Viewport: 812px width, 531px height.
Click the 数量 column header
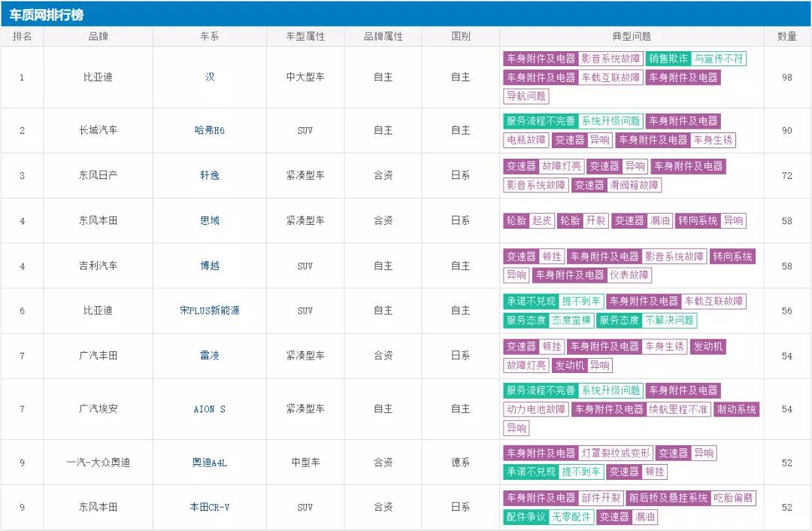(786, 36)
